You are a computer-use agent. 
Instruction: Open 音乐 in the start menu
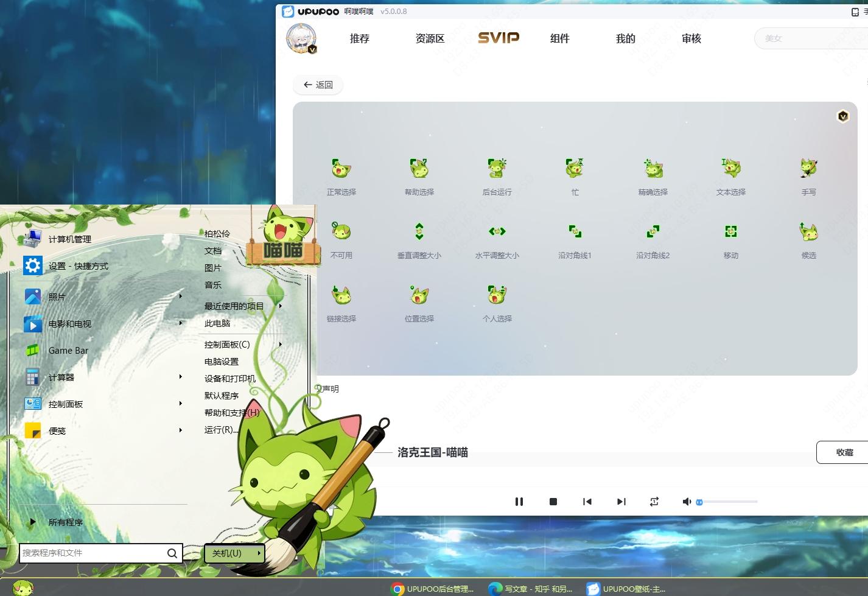[213, 285]
